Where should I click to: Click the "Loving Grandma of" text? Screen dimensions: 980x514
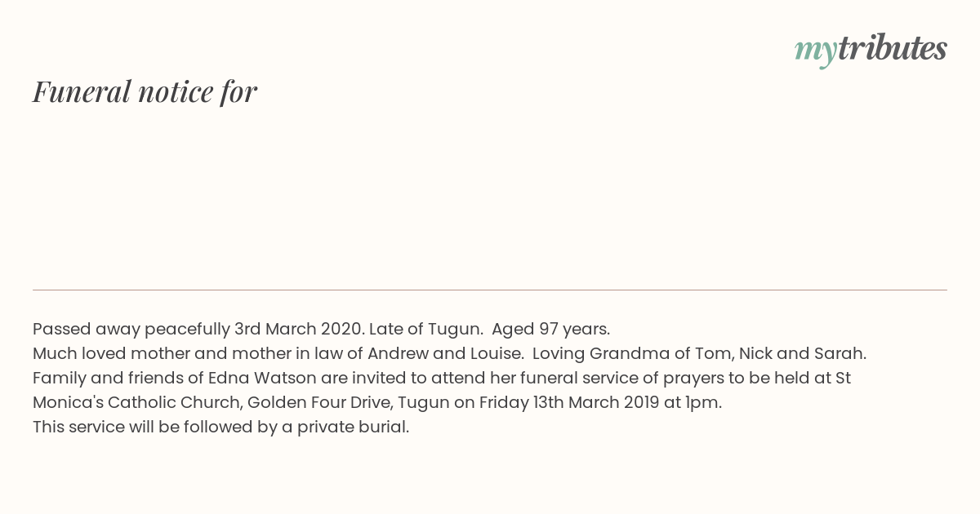[x=602, y=354]
